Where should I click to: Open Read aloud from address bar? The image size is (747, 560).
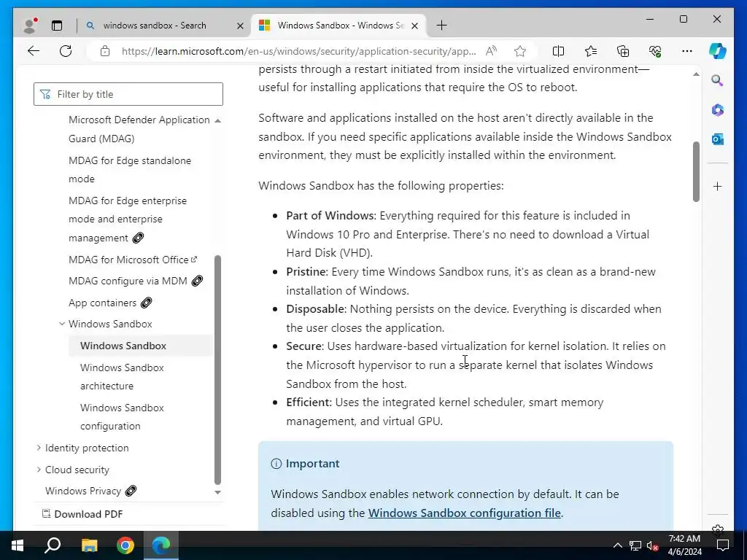click(x=491, y=51)
